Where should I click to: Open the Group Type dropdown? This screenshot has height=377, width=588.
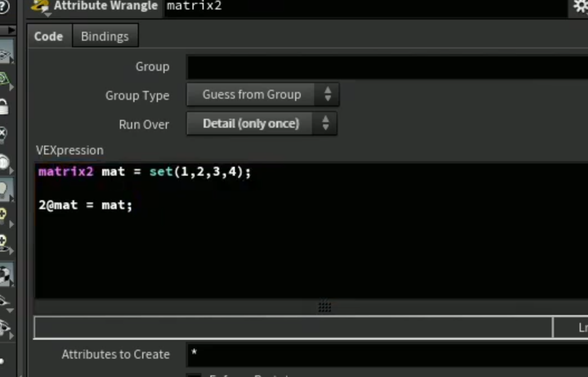tap(263, 94)
